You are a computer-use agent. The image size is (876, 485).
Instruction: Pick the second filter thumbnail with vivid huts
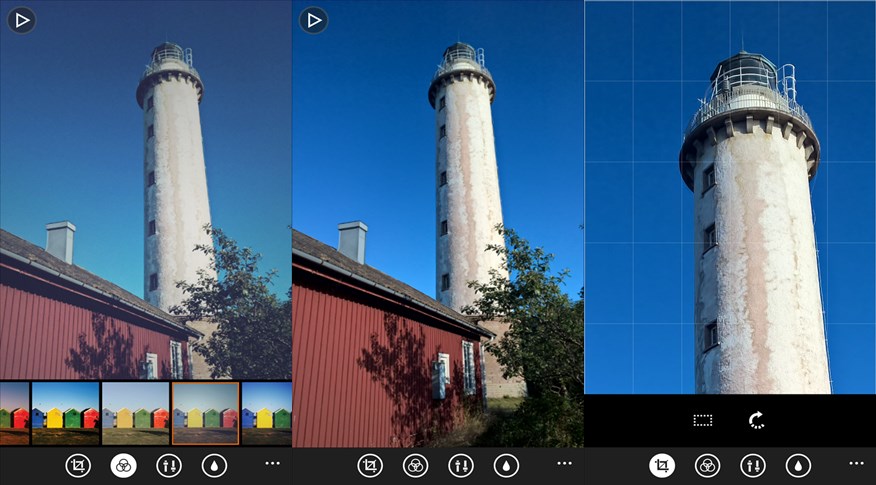65,413
